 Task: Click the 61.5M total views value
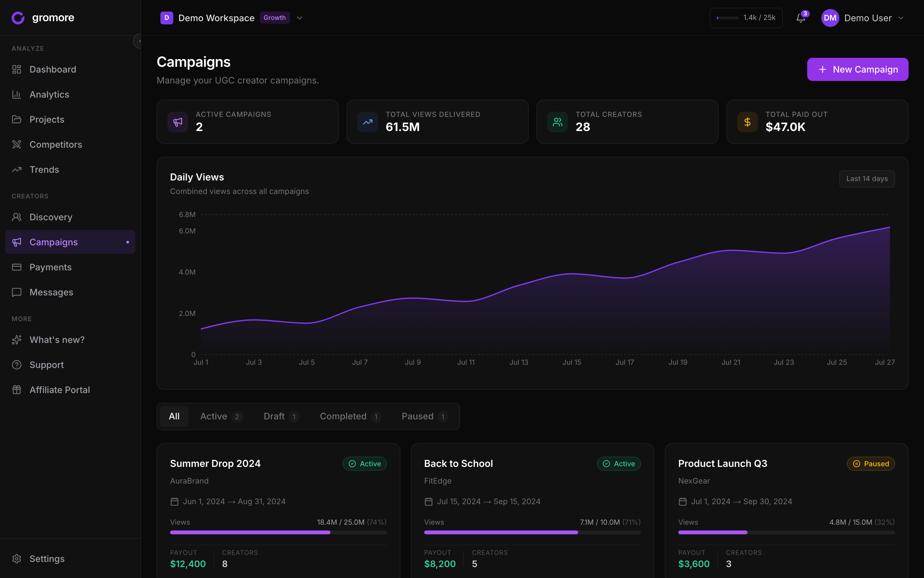tap(402, 127)
